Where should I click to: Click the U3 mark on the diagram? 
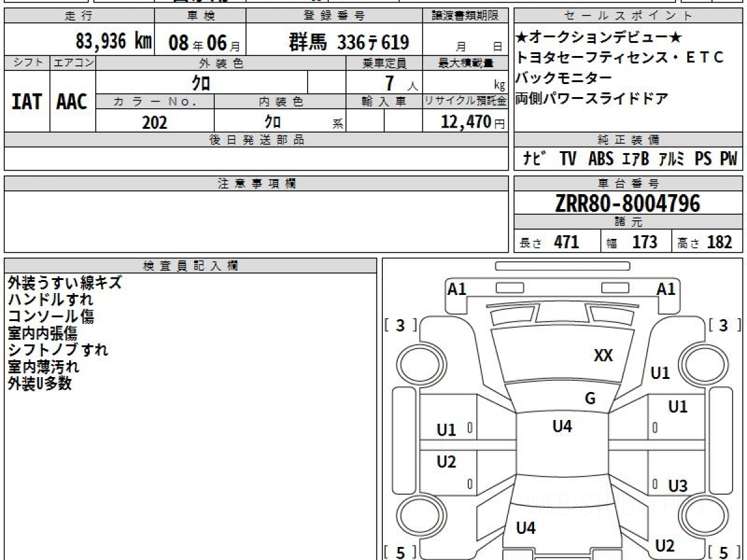(x=678, y=485)
